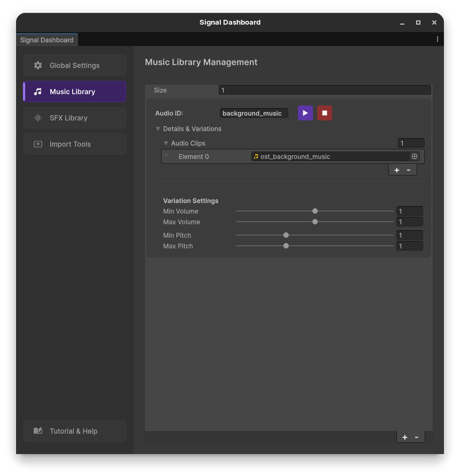Image resolution: width=460 pixels, height=476 pixels.
Task: Focus the Max Pitch value field
Action: [410, 246]
